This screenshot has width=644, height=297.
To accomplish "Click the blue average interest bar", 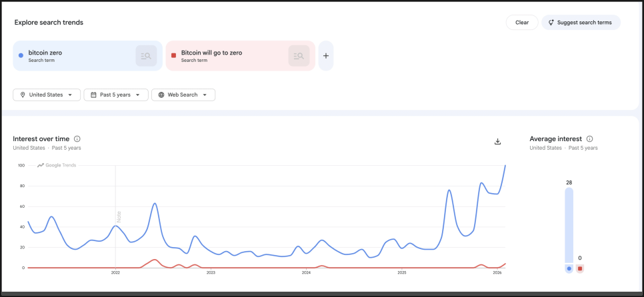I will 569,226.
